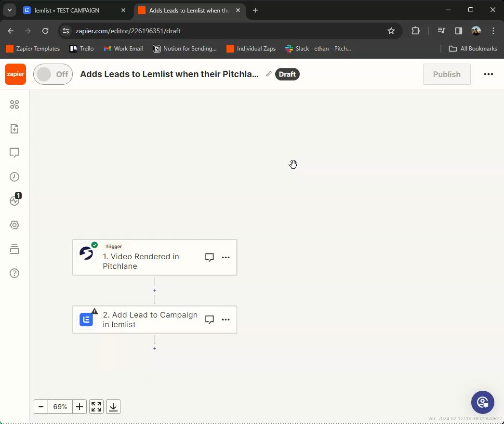Open Zap settings gear icon in sidebar
This screenshot has width=504, height=424.
coord(14,225)
